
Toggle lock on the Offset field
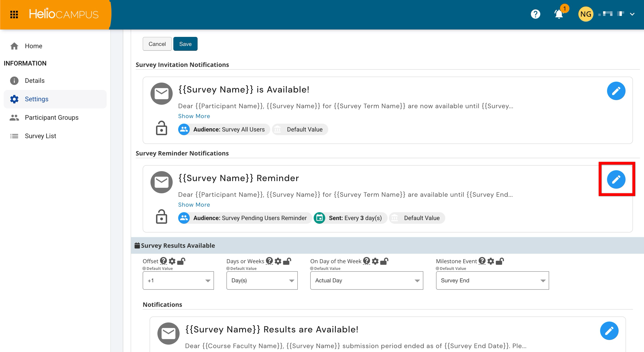[x=181, y=261]
